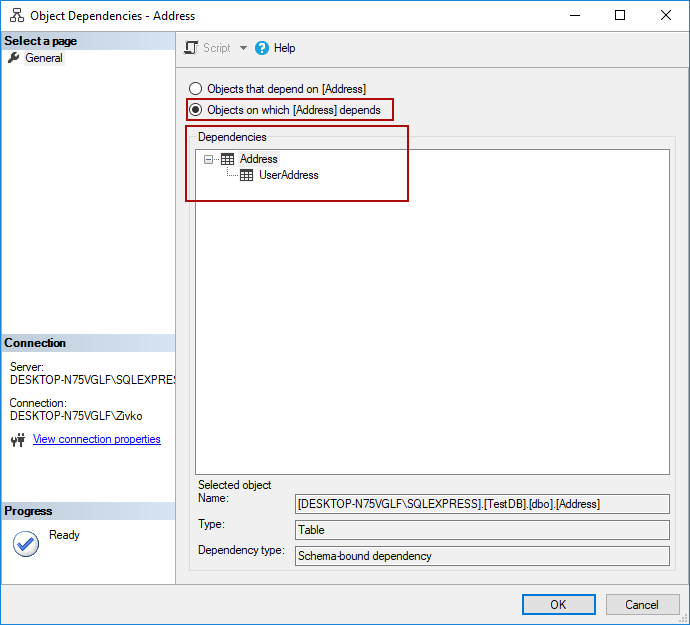
Task: Collapse the Address tree node
Action: tap(209, 159)
